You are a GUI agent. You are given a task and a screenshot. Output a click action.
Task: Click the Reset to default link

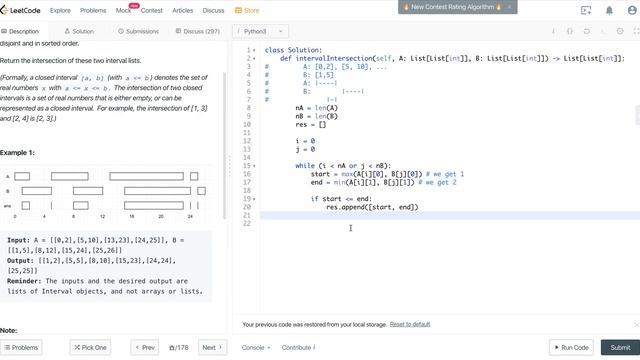click(x=410, y=324)
